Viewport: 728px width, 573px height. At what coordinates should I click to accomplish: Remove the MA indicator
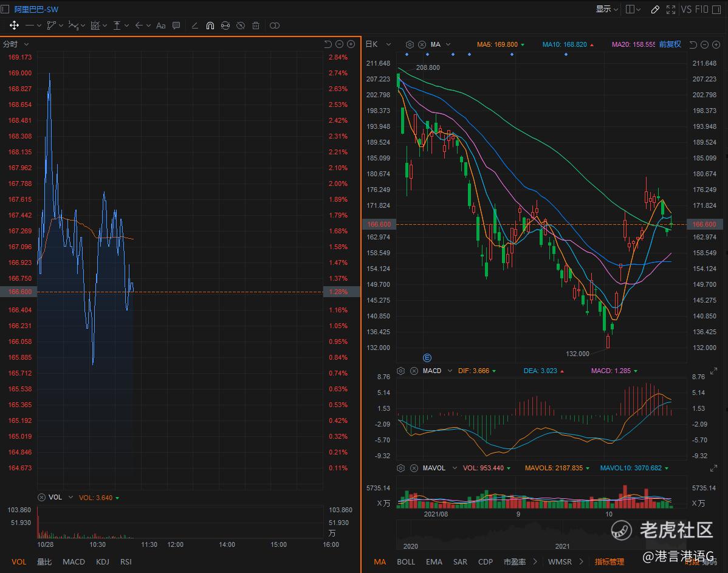422,44
